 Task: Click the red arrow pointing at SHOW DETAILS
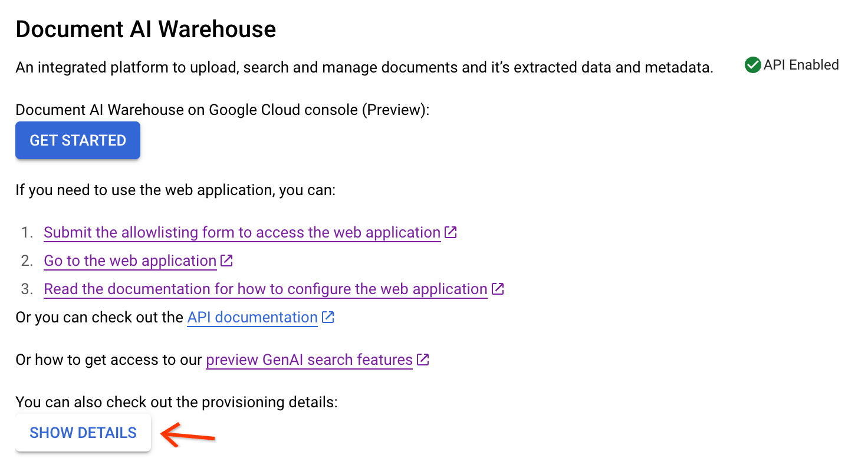point(188,436)
